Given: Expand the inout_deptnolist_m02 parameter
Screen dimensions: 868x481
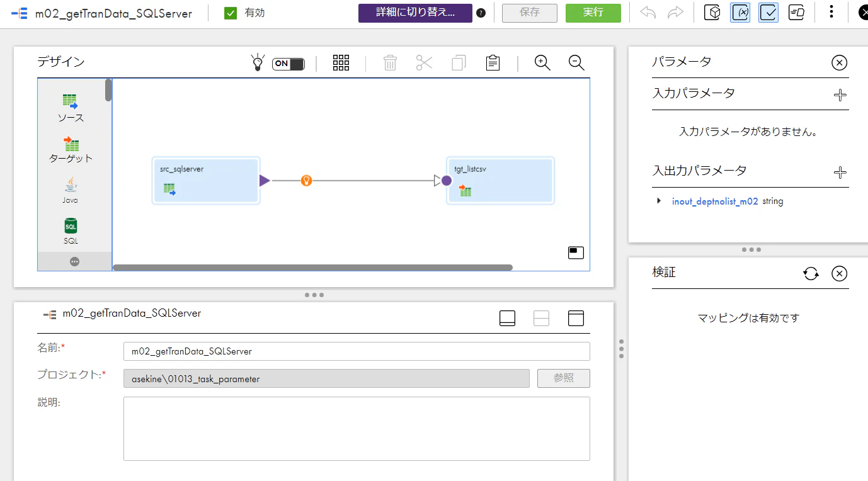Looking at the screenshot, I should pyautogui.click(x=659, y=201).
